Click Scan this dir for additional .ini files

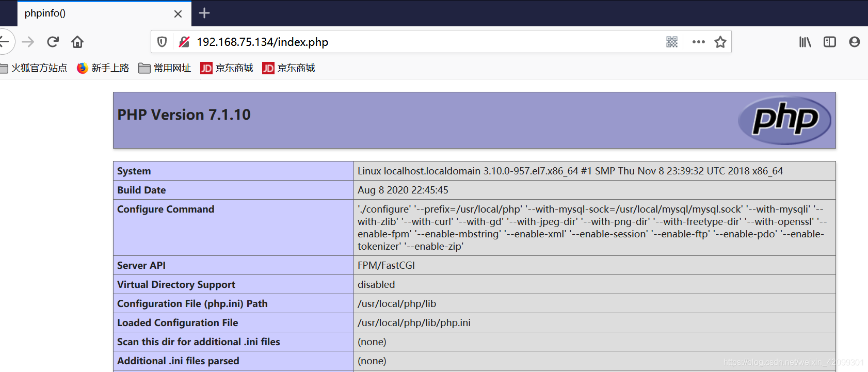coord(199,342)
